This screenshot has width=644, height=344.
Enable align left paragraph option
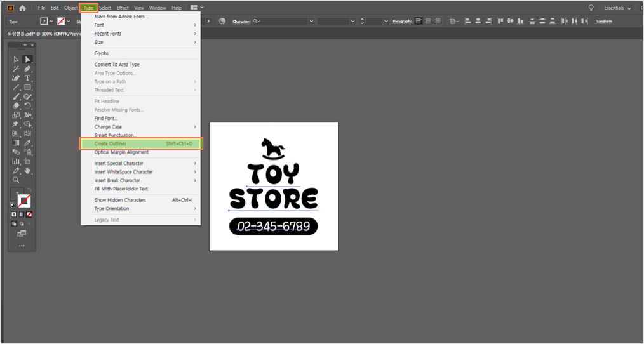[x=419, y=22]
